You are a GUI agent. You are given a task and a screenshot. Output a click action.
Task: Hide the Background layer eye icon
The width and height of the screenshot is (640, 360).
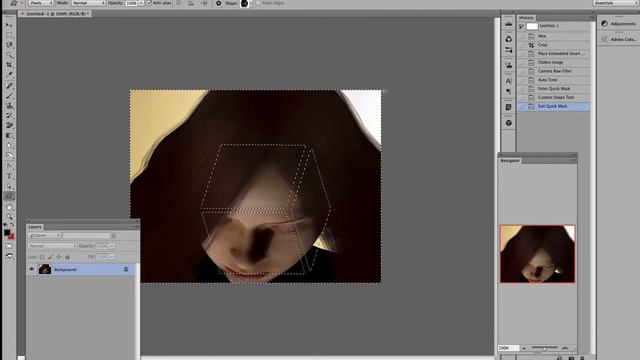tap(32, 269)
